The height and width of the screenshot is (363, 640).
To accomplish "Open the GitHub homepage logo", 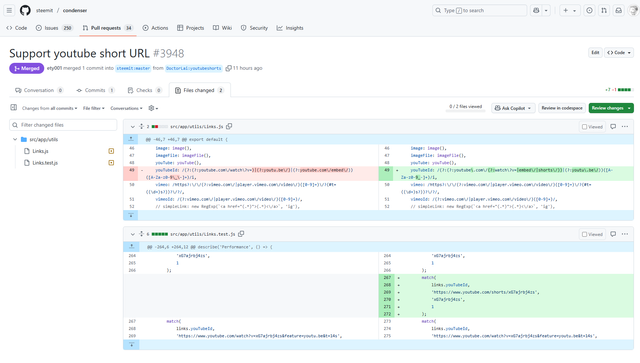I will click(x=25, y=10).
